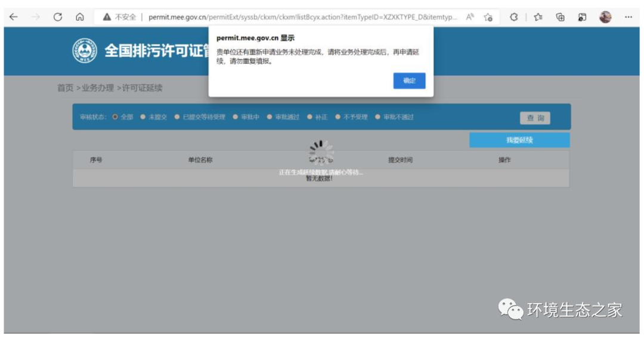
Task: Open the browser home page icon
Action: 80,17
